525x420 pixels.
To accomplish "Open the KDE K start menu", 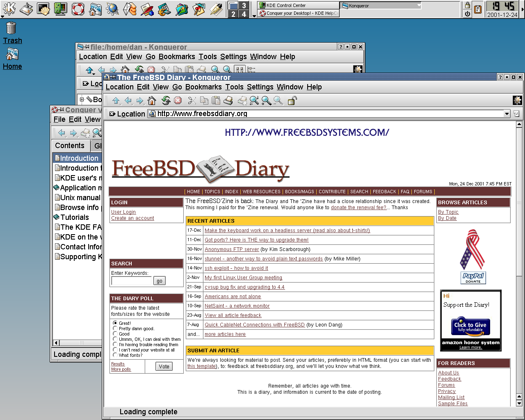I will coord(9,8).
